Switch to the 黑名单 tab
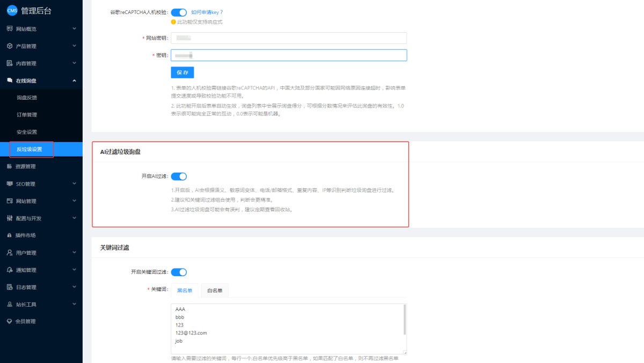 click(185, 290)
